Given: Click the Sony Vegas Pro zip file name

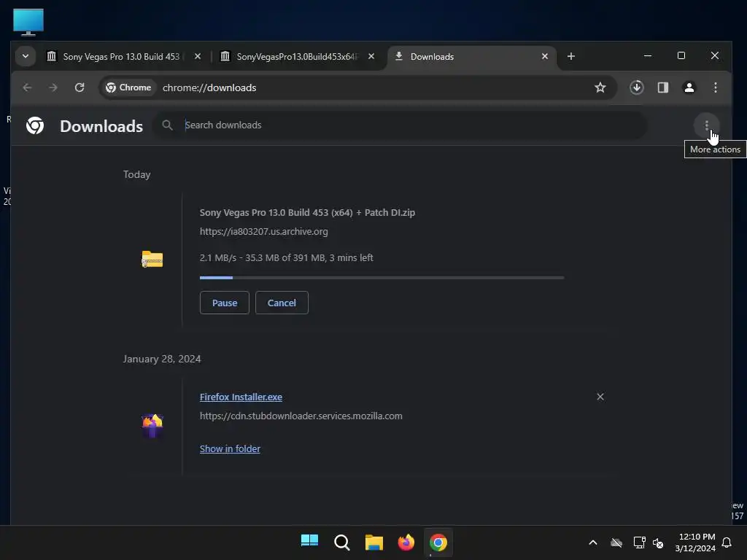Looking at the screenshot, I should 307,212.
